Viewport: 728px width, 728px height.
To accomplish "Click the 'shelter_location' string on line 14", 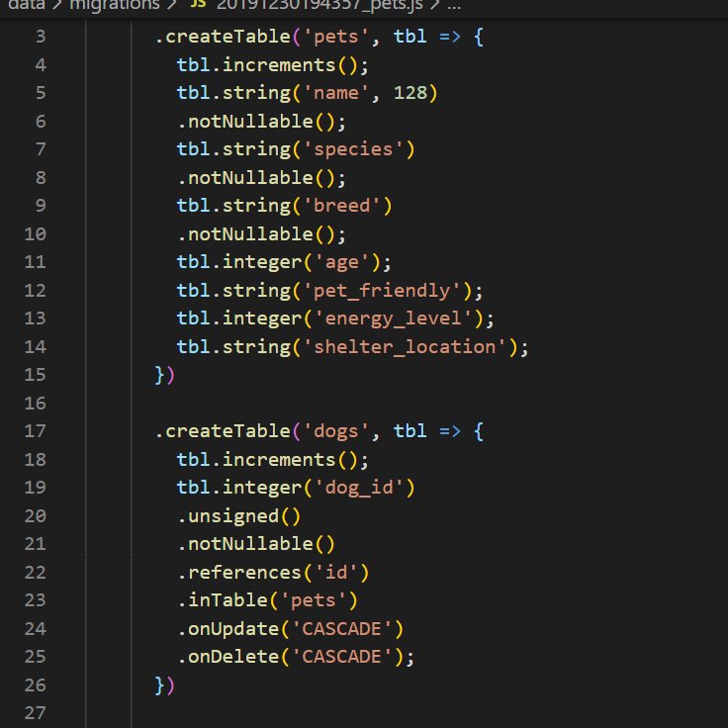I will pyautogui.click(x=405, y=347).
